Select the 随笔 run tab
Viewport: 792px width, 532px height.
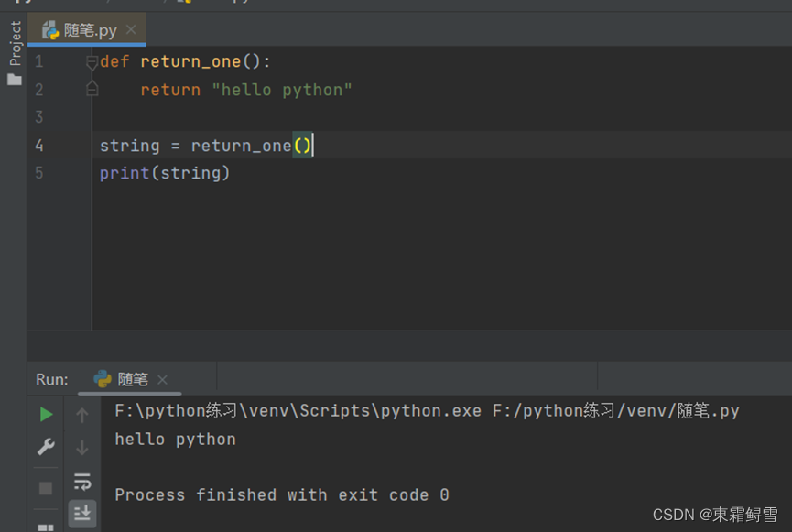point(122,379)
